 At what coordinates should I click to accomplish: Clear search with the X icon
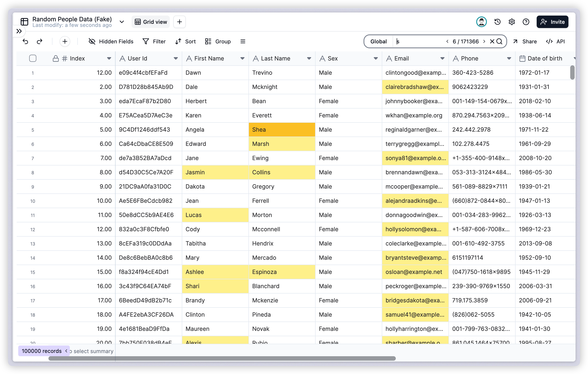click(x=492, y=42)
